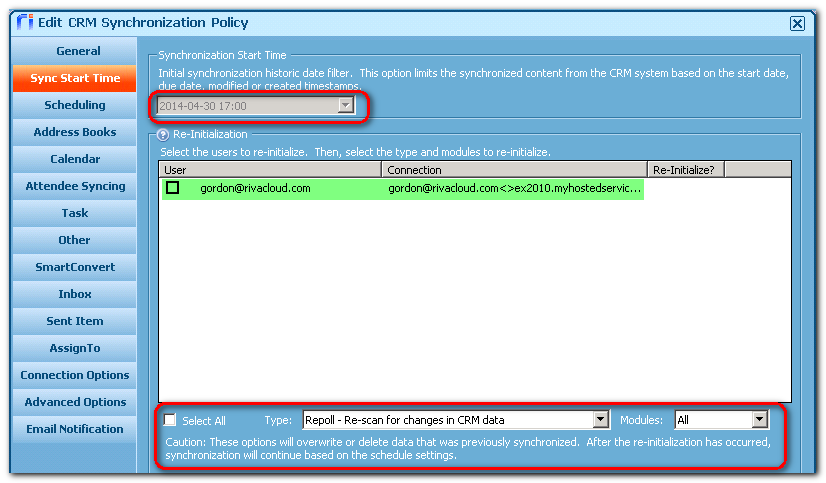Viewport: 826px width, 483px height.
Task: Open the Address Books tab
Action: [x=74, y=132]
